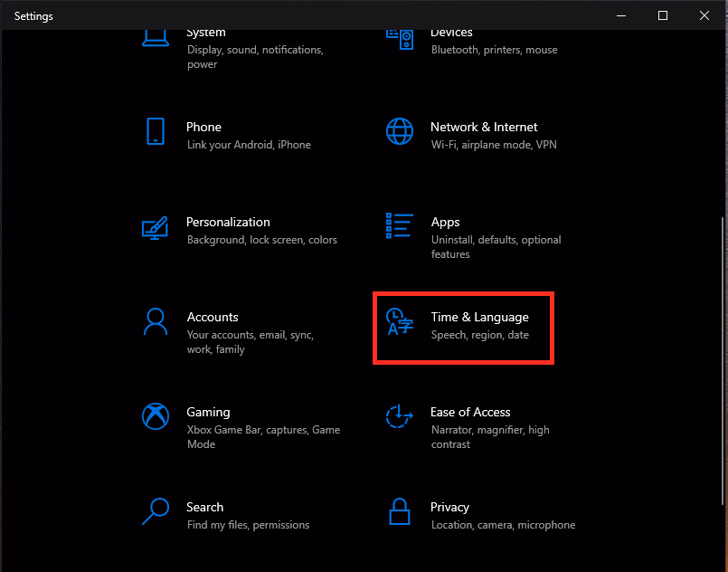728x572 pixels.
Task: Select the 'Privacy' heading text
Action: [449, 507]
